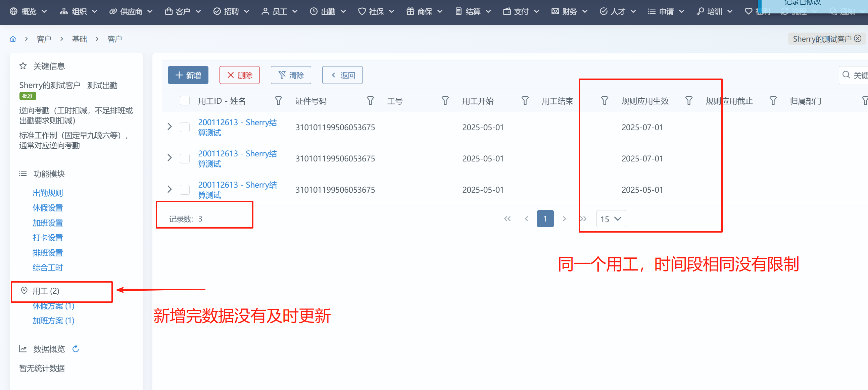The width and height of the screenshot is (868, 390).
Task: Open the page size 15 dropdown
Action: pos(611,219)
